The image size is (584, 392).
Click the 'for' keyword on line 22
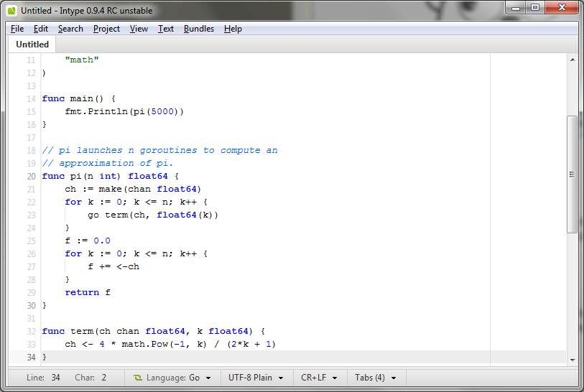point(73,202)
